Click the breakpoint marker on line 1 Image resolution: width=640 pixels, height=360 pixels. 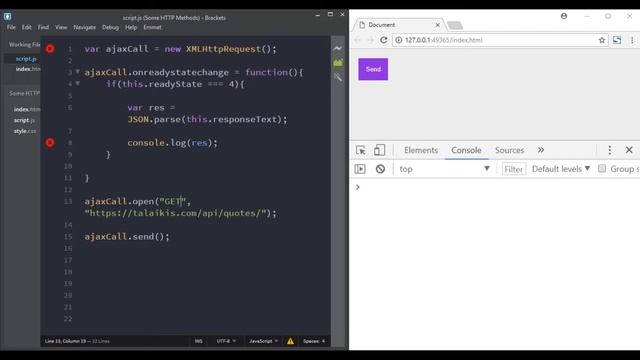[50, 49]
